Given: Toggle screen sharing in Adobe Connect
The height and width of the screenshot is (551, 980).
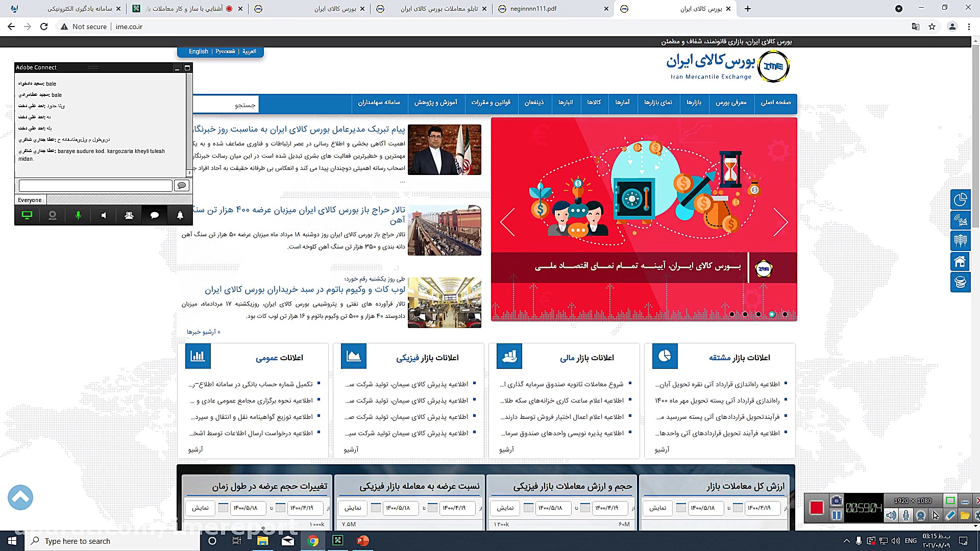Looking at the screenshot, I should coord(27,215).
